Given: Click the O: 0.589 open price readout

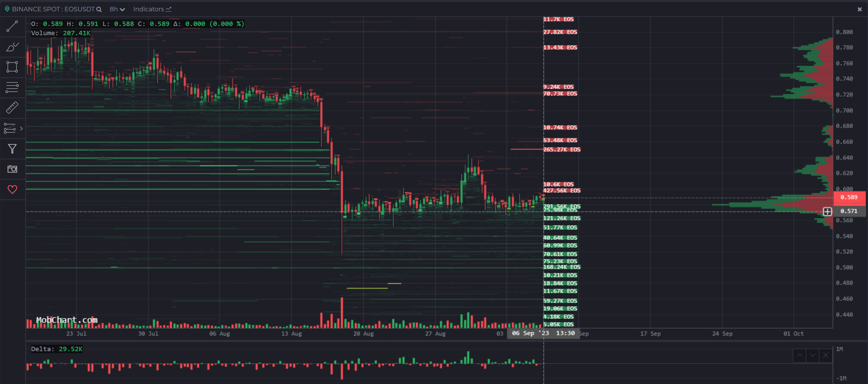Looking at the screenshot, I should tap(47, 24).
